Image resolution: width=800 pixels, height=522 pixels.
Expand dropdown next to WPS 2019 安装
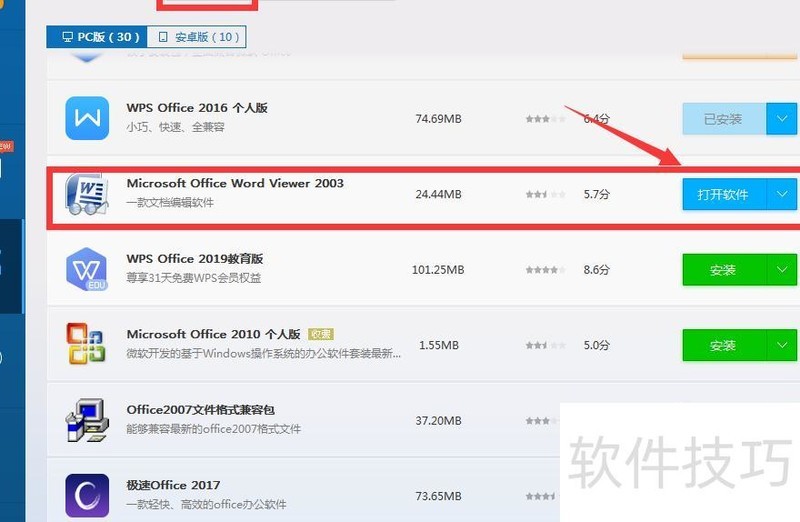(x=782, y=269)
